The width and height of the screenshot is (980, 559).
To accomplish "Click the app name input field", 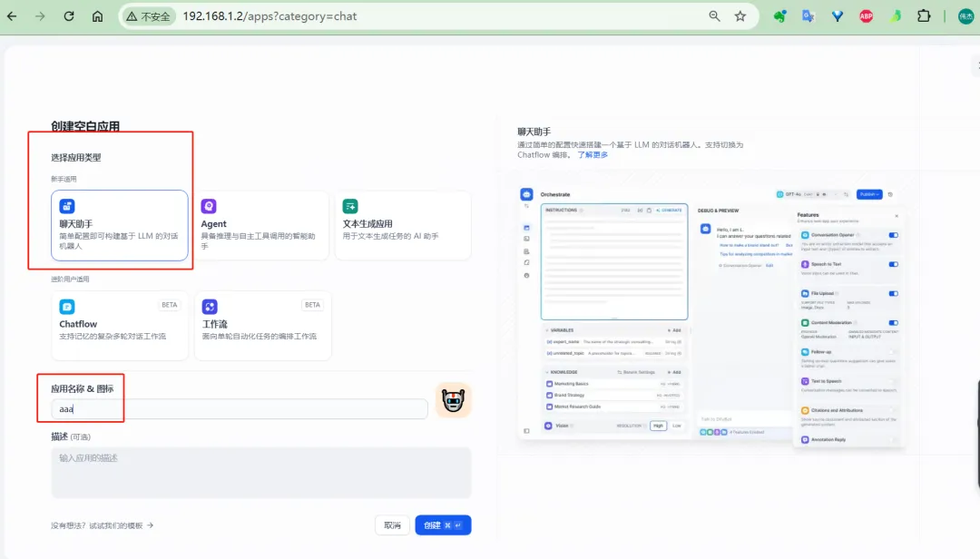I will (240, 409).
